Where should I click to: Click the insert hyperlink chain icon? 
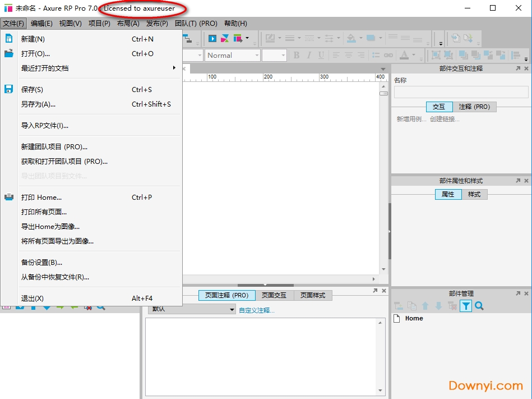point(388,55)
